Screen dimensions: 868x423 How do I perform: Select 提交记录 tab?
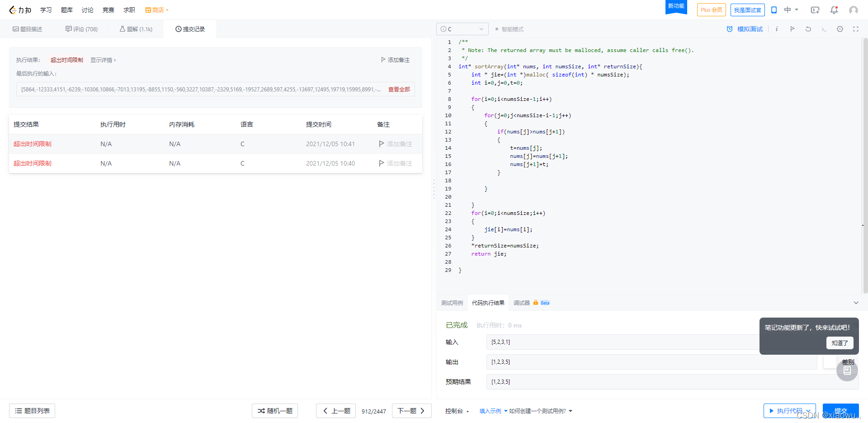[x=190, y=29]
